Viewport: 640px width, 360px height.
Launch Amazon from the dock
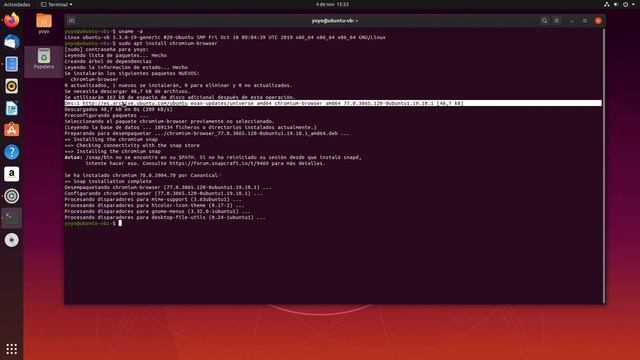[11, 174]
